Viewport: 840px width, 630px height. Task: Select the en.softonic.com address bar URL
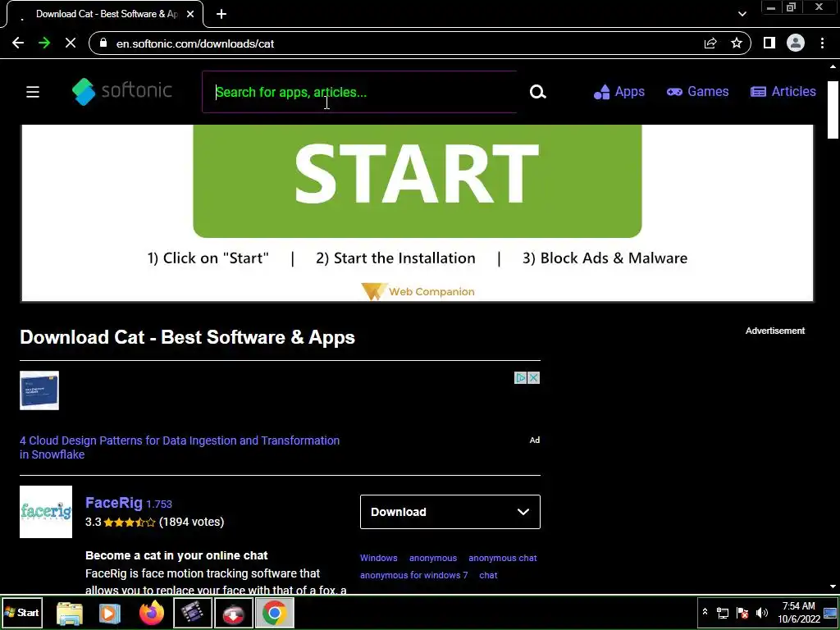coord(195,44)
